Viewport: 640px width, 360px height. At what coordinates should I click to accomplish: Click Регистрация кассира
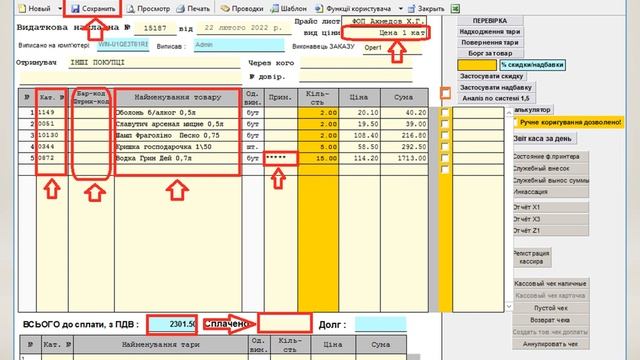[x=531, y=258]
